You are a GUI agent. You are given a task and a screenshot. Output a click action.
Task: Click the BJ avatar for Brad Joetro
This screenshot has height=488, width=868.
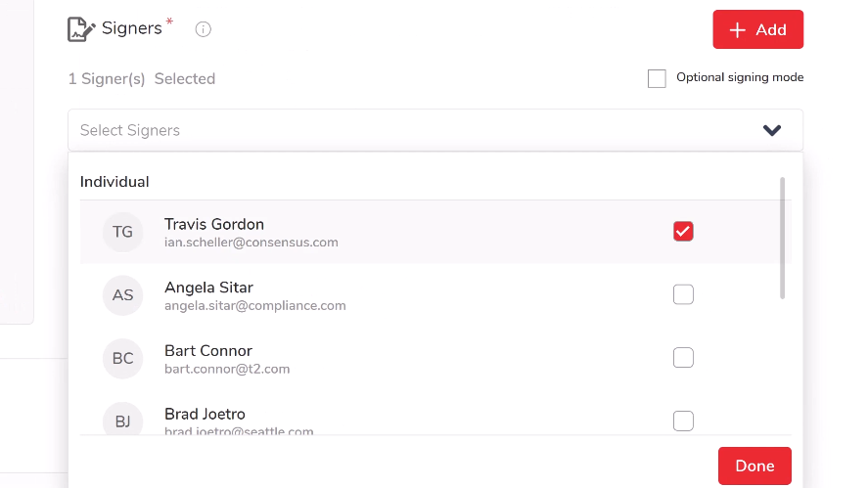[122, 421]
